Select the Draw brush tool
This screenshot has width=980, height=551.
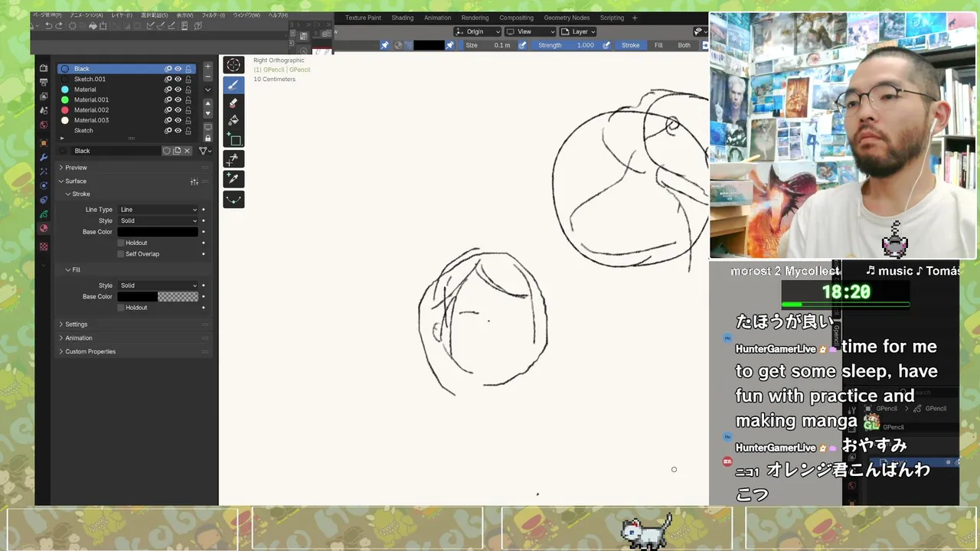[234, 84]
